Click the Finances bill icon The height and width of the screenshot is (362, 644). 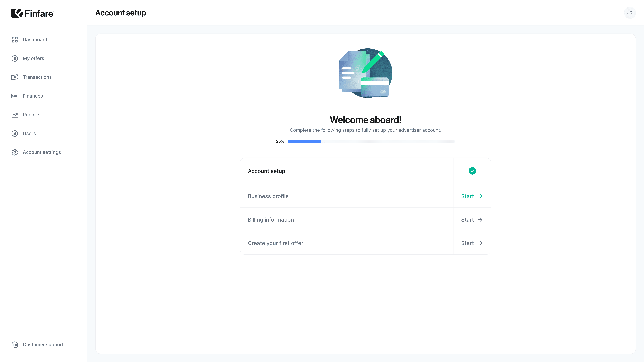(x=15, y=96)
